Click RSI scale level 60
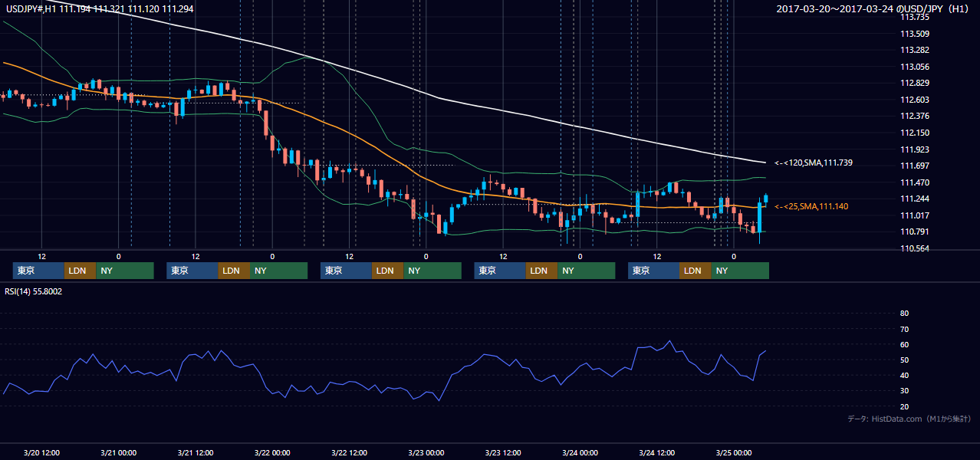Screen dimensions: 980x460 pyautogui.click(x=904, y=344)
